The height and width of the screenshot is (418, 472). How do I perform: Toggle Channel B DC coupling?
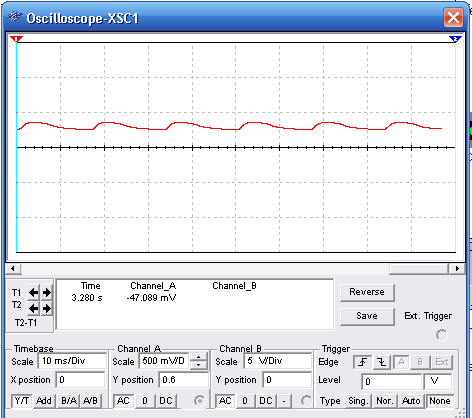(x=266, y=400)
